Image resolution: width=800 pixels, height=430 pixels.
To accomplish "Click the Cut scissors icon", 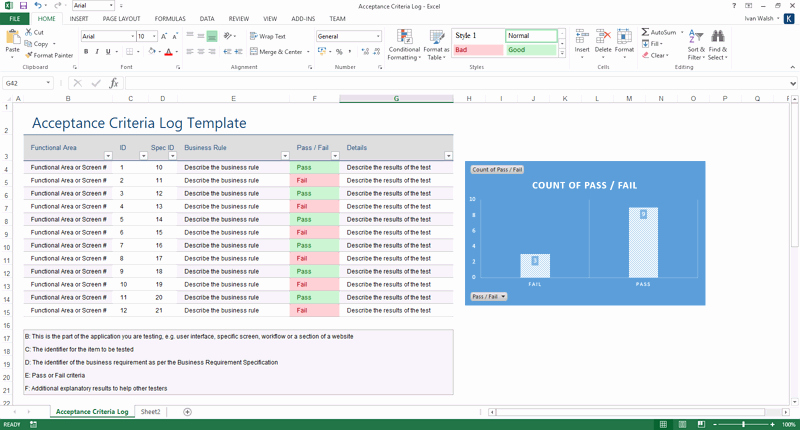I will click(29, 32).
